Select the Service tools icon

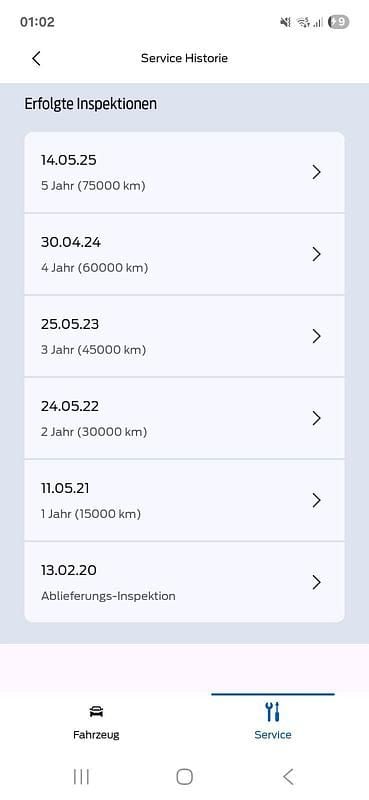(273, 711)
